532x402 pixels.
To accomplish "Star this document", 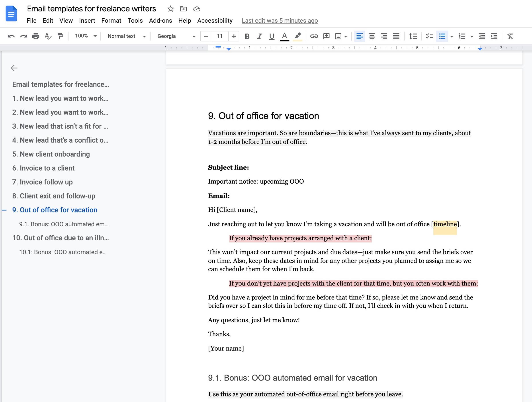I will tap(170, 9).
